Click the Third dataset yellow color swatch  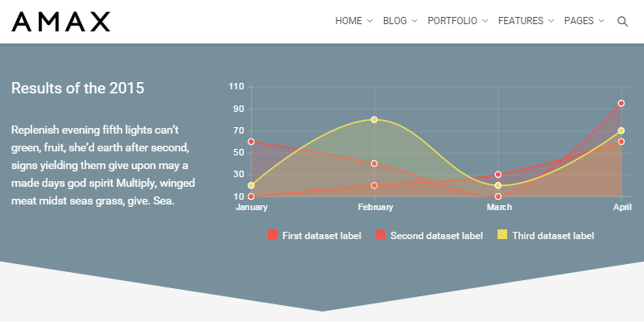502,235
